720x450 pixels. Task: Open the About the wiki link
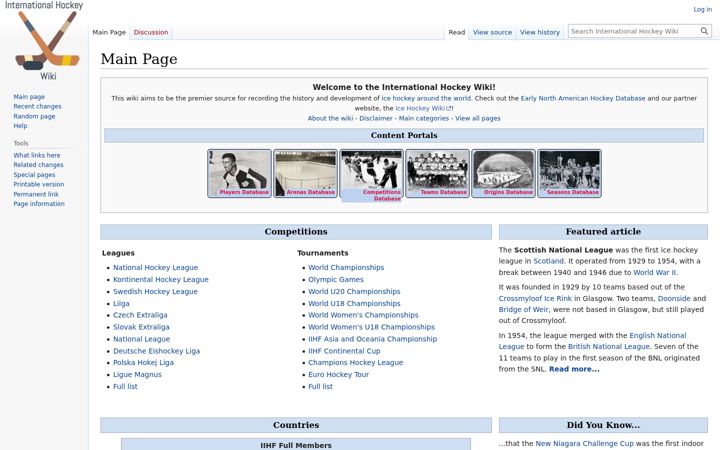(330, 118)
